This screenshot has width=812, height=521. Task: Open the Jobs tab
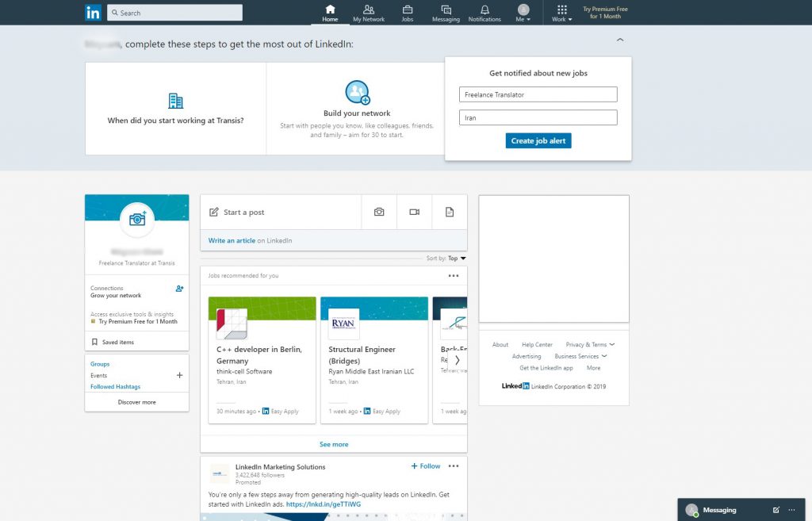click(408, 13)
